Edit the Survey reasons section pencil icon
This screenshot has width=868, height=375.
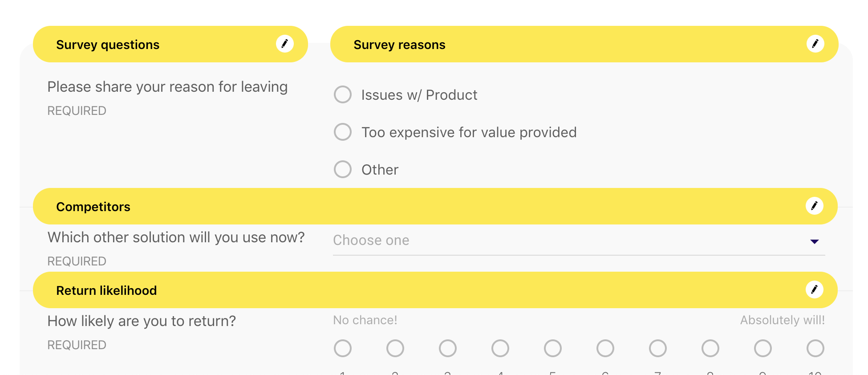click(x=815, y=44)
